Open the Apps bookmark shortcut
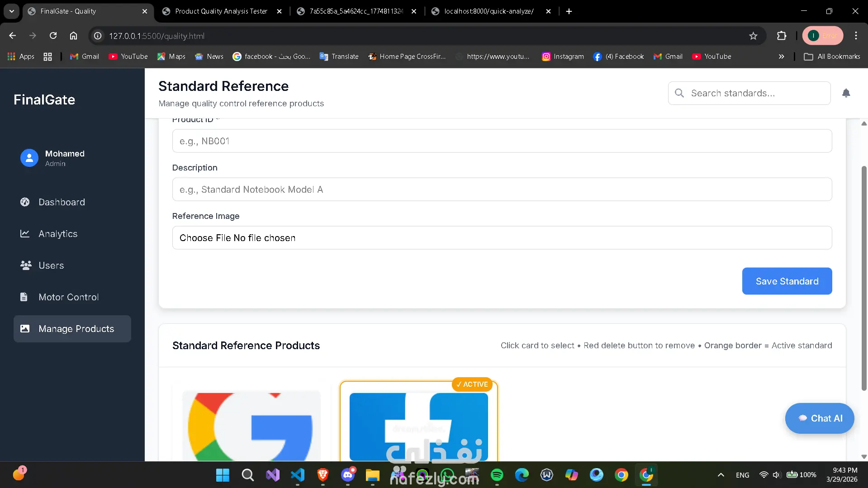This screenshot has height=488, width=868. (21, 57)
